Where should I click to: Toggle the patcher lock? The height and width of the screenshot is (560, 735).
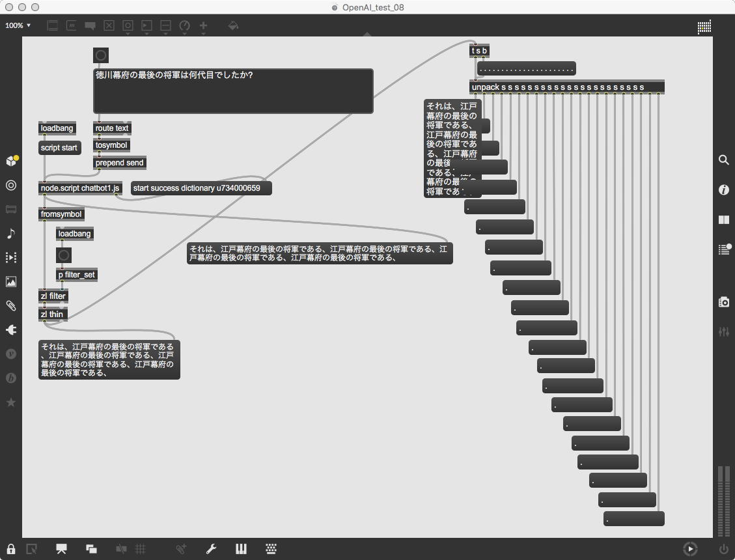click(x=11, y=549)
